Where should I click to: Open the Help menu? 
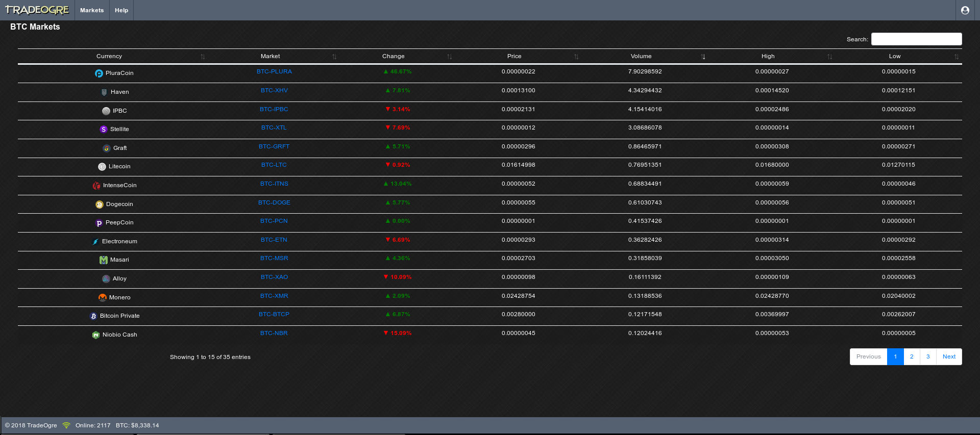click(x=121, y=10)
